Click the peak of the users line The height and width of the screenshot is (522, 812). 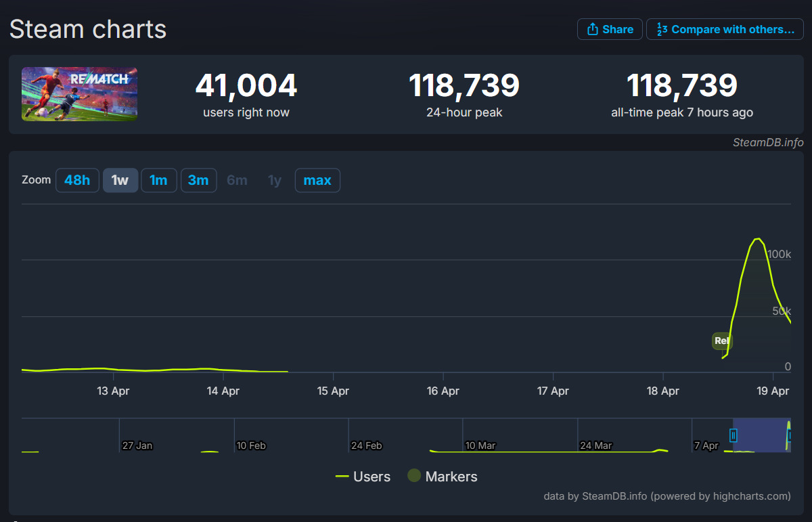pos(757,238)
